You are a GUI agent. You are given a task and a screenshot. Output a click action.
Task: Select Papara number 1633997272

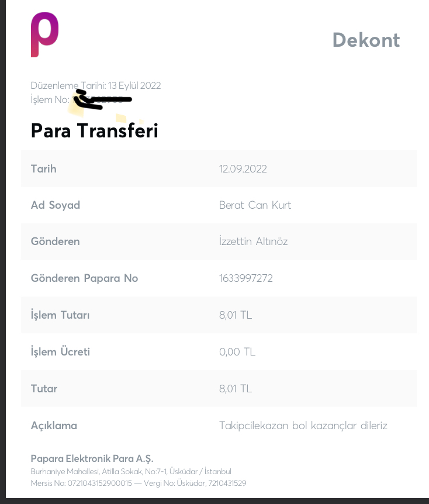tap(246, 278)
